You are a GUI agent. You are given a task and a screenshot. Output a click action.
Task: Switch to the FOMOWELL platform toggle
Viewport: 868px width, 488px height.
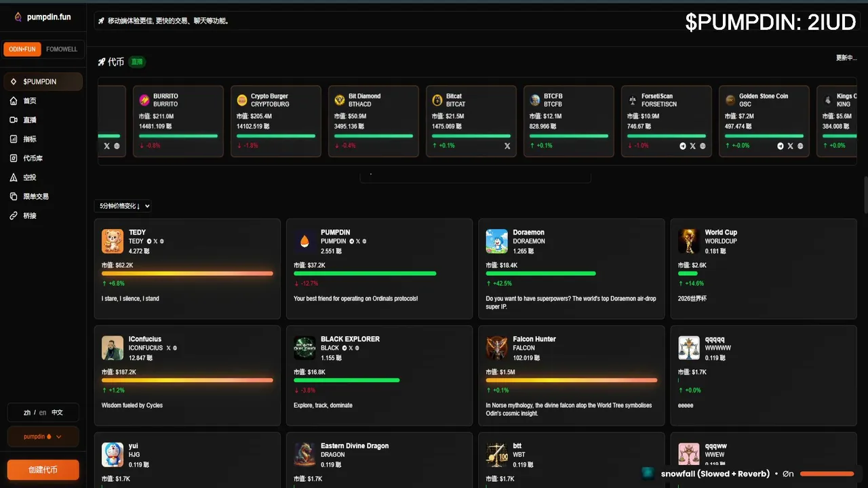click(62, 49)
